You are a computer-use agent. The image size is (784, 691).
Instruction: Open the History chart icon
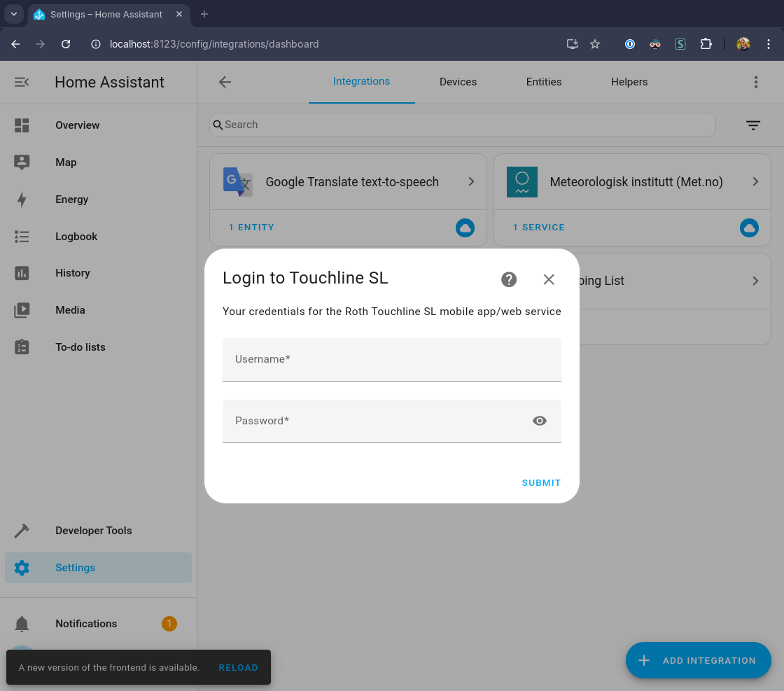[22, 273]
